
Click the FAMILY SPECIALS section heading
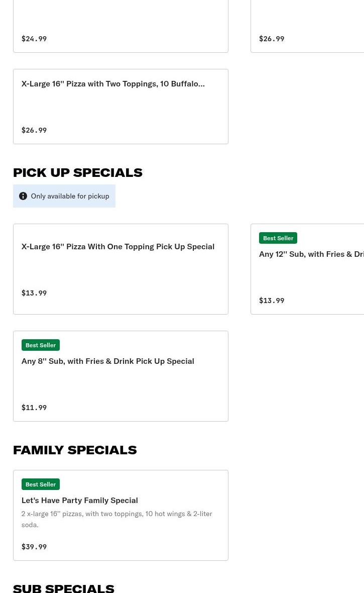tap(75, 450)
